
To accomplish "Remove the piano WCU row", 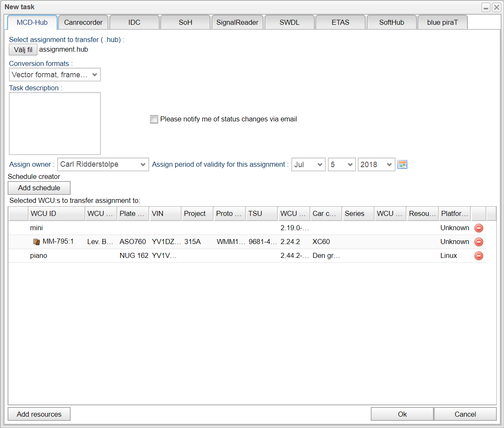I will coord(478,256).
